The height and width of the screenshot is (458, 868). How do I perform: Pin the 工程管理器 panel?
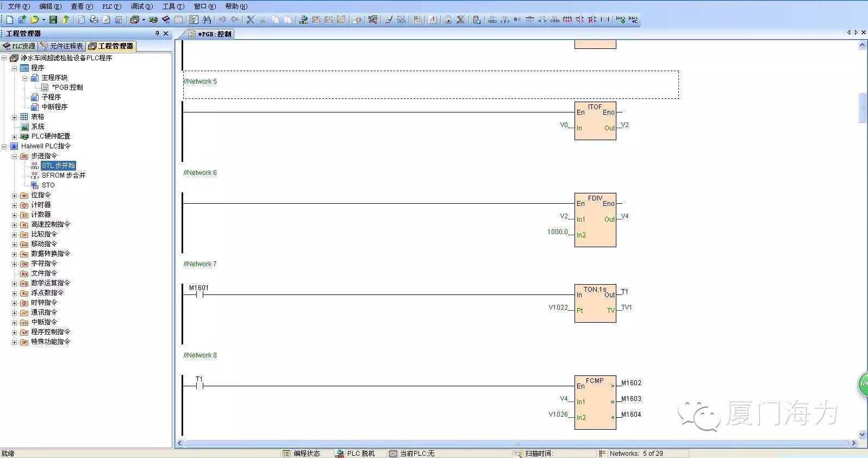pos(158,34)
